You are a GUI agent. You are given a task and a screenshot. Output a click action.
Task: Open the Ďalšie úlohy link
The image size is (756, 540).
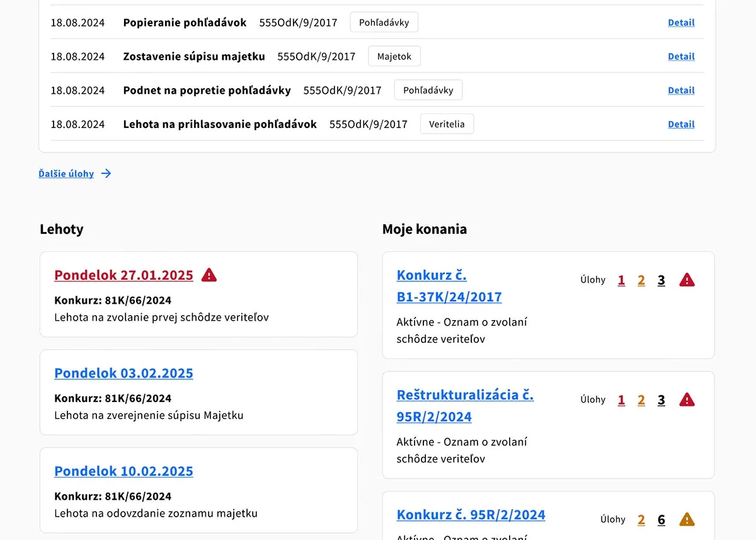pos(66,174)
